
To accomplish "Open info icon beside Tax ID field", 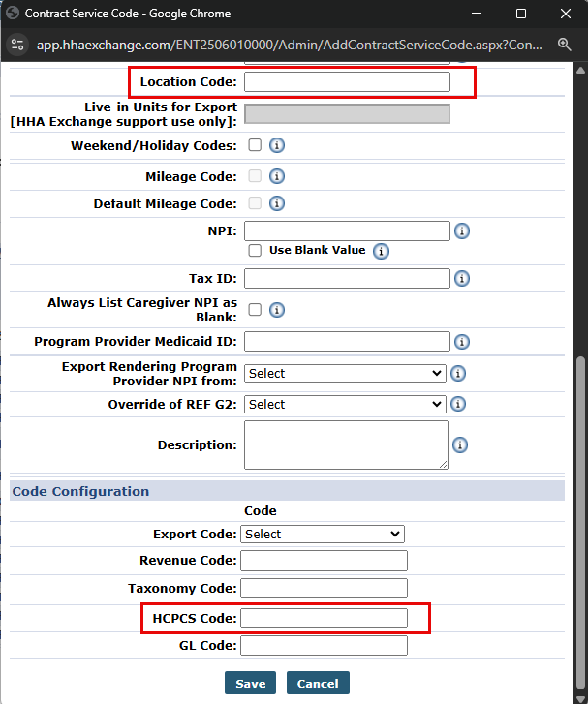I will (x=462, y=278).
